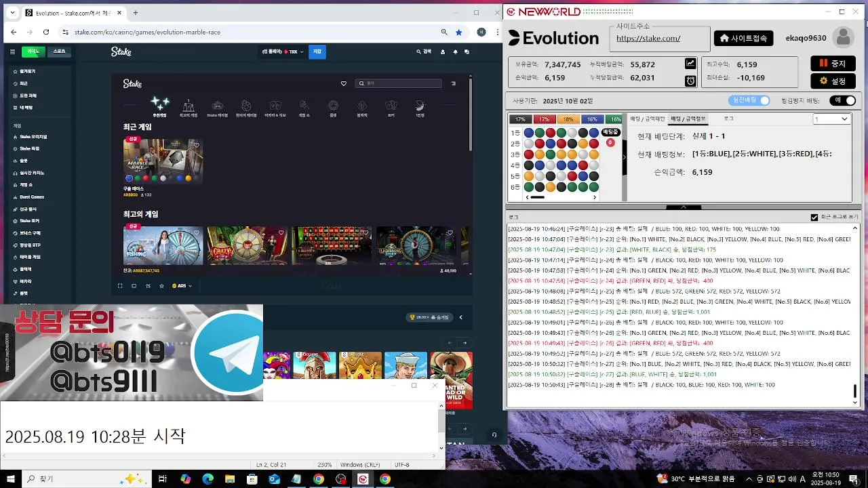This screenshot has width=868, height=488.
Task: Favorite the game with star below frame
Action: point(161,286)
